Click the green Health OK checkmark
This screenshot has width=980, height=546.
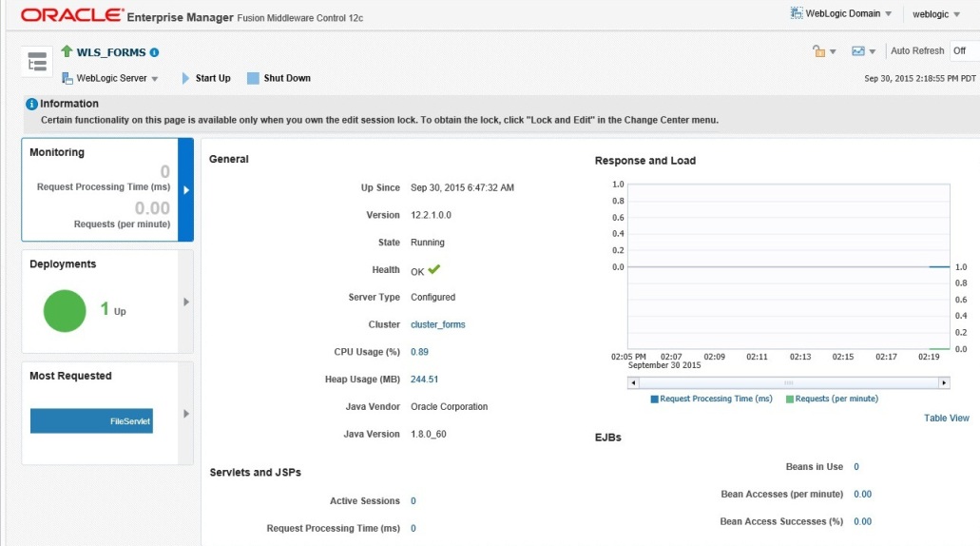click(433, 269)
